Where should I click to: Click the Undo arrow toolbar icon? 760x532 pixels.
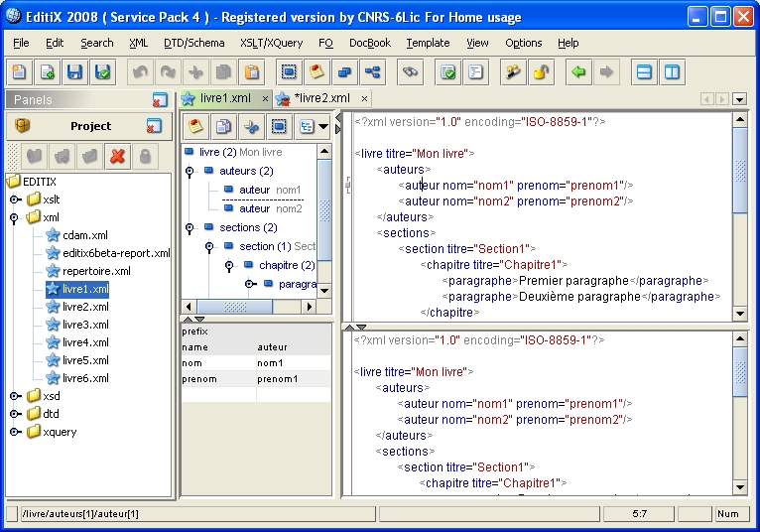point(140,72)
